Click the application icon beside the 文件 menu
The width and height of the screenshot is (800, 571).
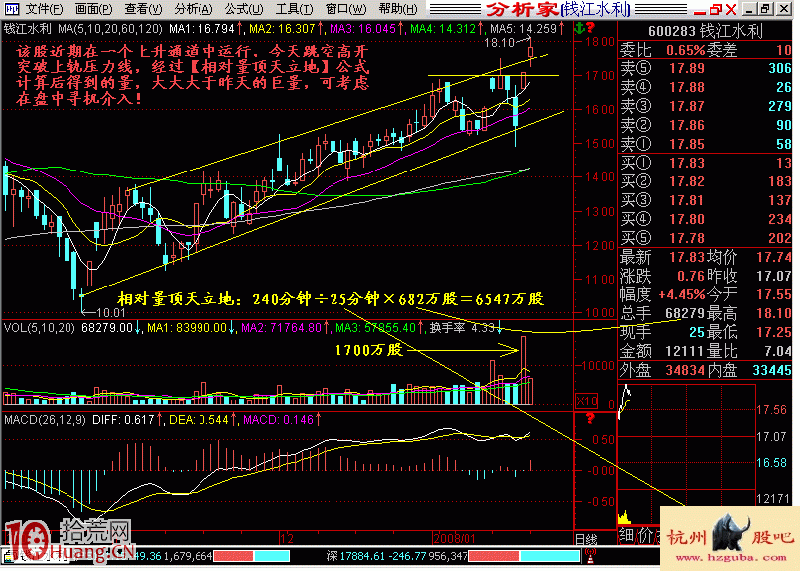(x=11, y=9)
